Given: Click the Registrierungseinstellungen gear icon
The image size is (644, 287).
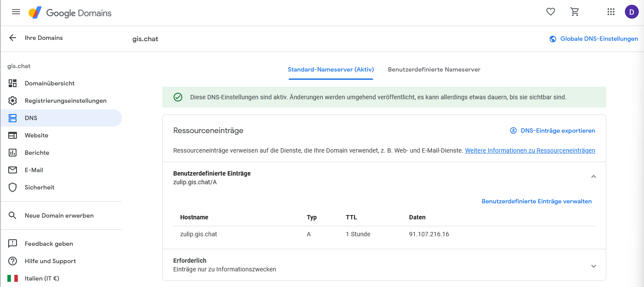Looking at the screenshot, I should (x=13, y=101).
